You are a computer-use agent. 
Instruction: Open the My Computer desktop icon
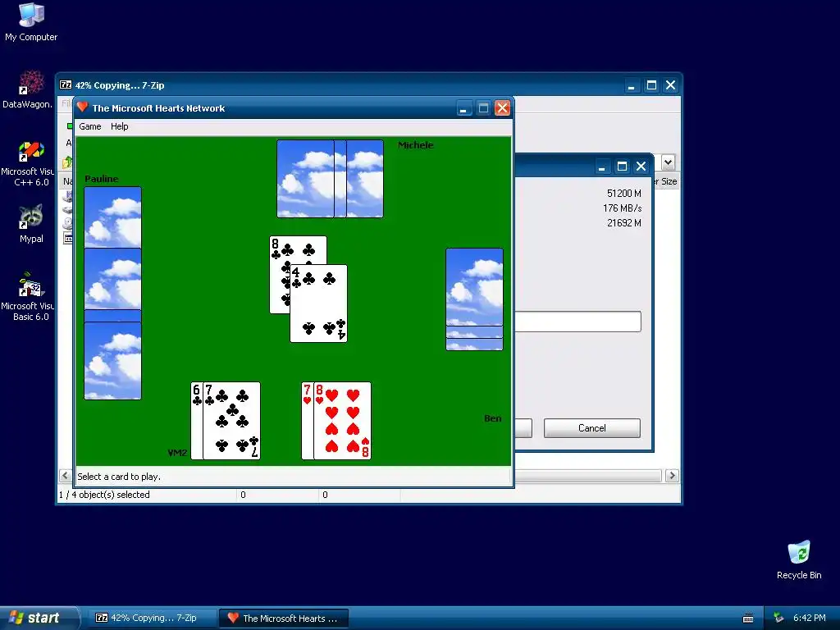[x=31, y=22]
